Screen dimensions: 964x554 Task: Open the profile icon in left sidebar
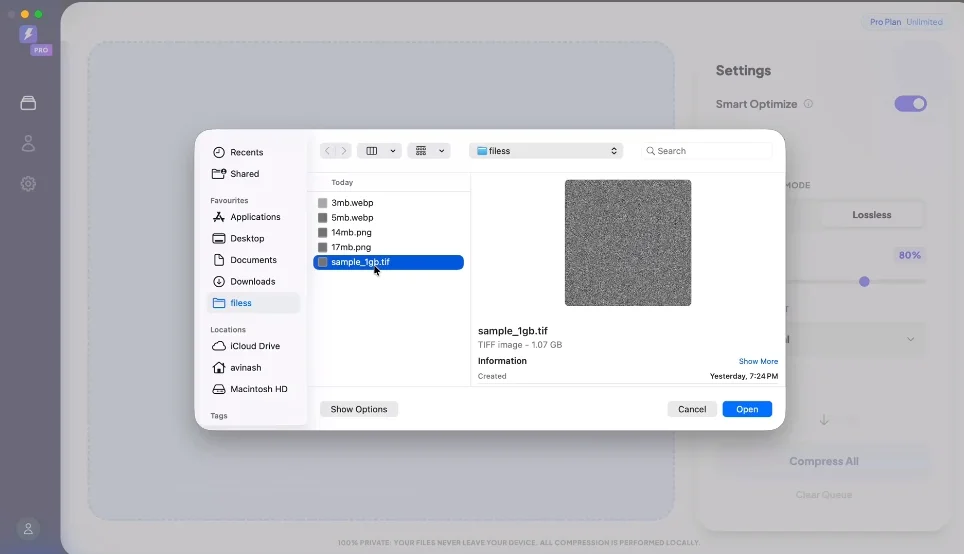[x=28, y=143]
